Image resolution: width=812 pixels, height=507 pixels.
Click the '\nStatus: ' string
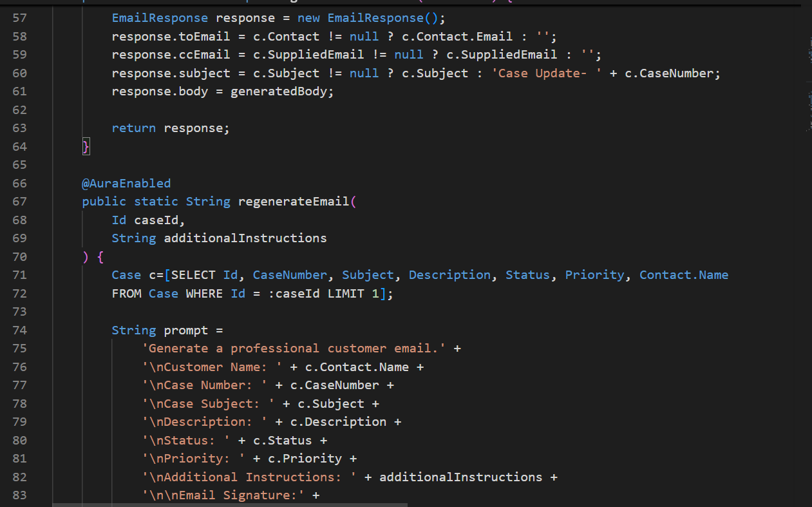(186, 441)
